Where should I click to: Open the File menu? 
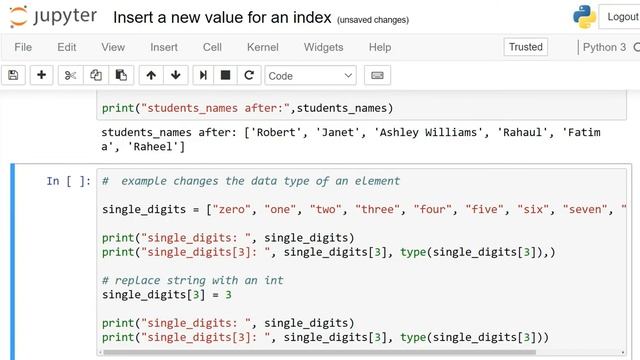click(23, 47)
